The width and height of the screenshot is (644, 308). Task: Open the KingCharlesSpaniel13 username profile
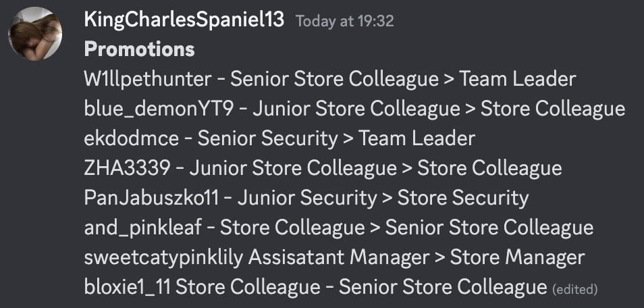184,20
